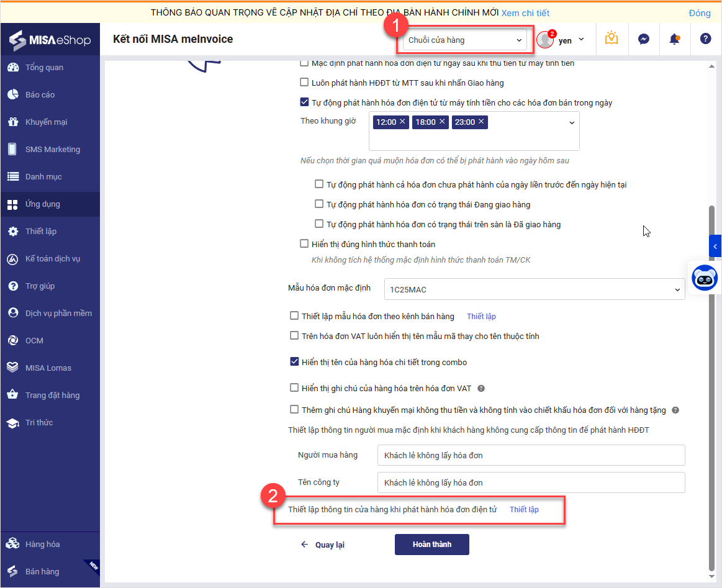Click the Báo cáo pie chart icon
The width and height of the screenshot is (722, 588).
[13, 94]
